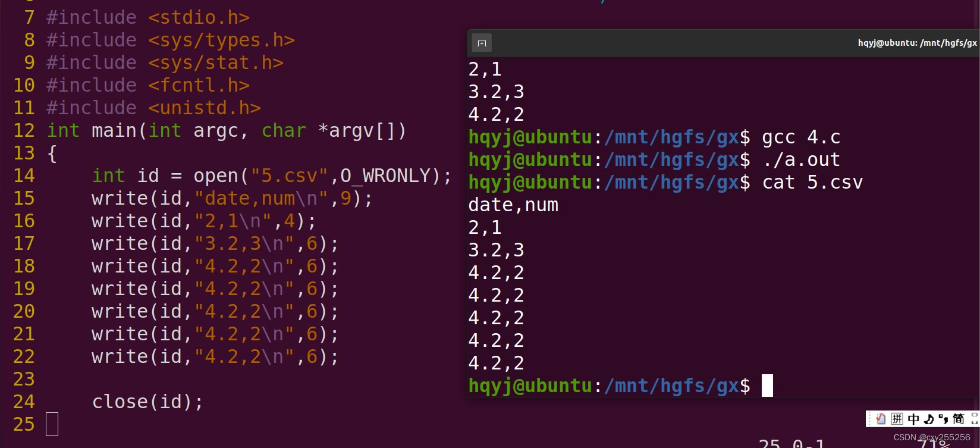The image size is (980, 448).
Task: Click the #include <sys/stat.h> line
Action: [x=165, y=62]
